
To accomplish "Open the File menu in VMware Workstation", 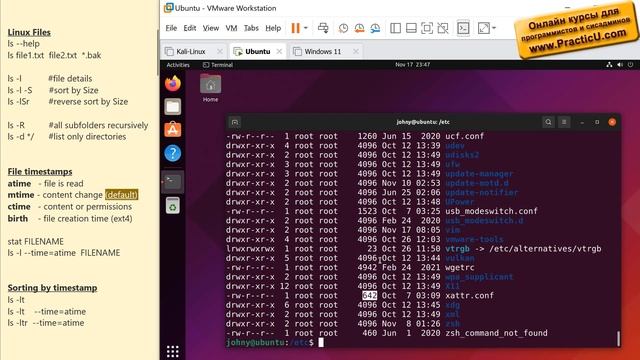I will point(171,28).
